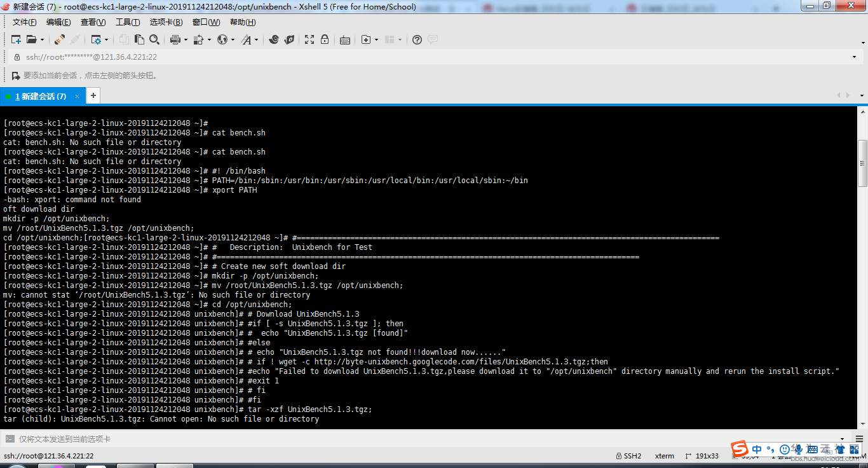The image size is (868, 468).
Task: Click the compose bar text input
Action: (x=426, y=439)
